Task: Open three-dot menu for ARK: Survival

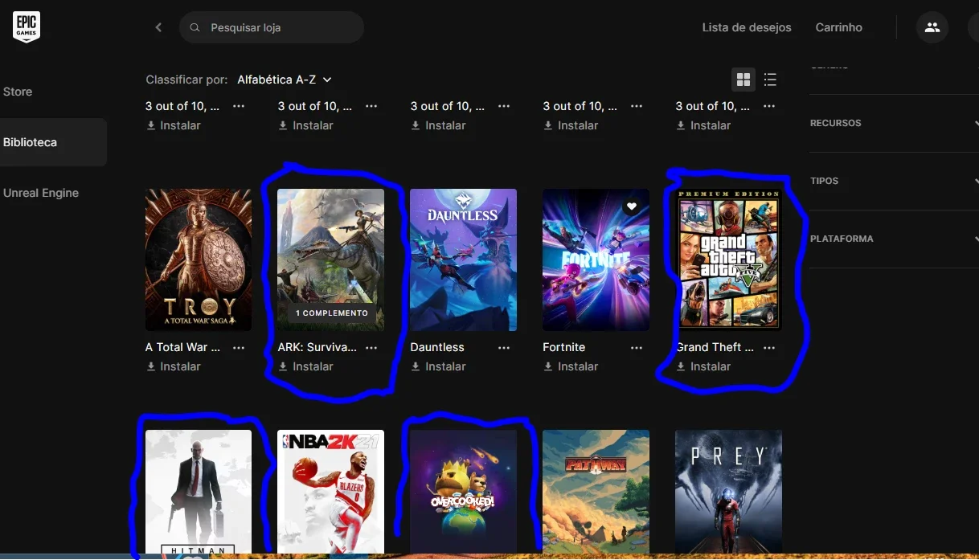Action: click(371, 348)
